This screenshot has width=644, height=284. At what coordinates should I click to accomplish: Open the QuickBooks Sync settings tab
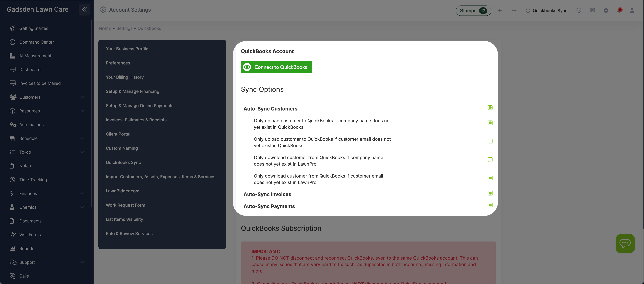[x=124, y=162]
